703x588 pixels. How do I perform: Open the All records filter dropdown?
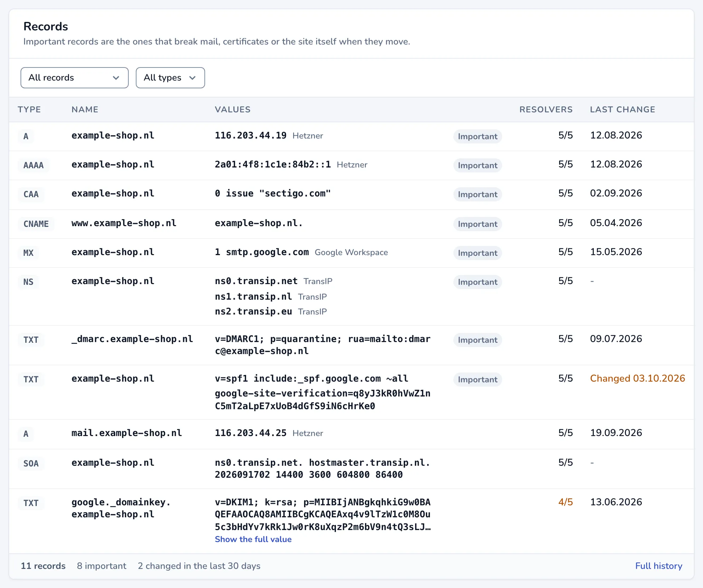[x=75, y=78]
